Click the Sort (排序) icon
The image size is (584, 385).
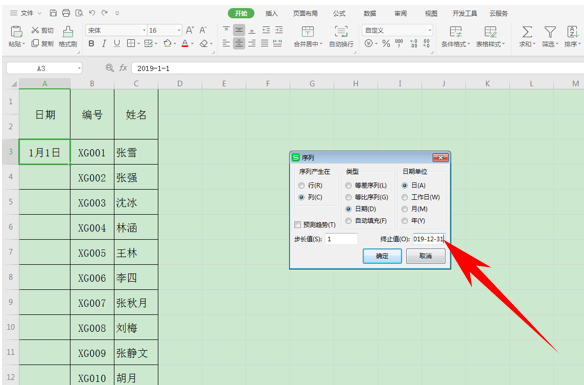[572, 32]
